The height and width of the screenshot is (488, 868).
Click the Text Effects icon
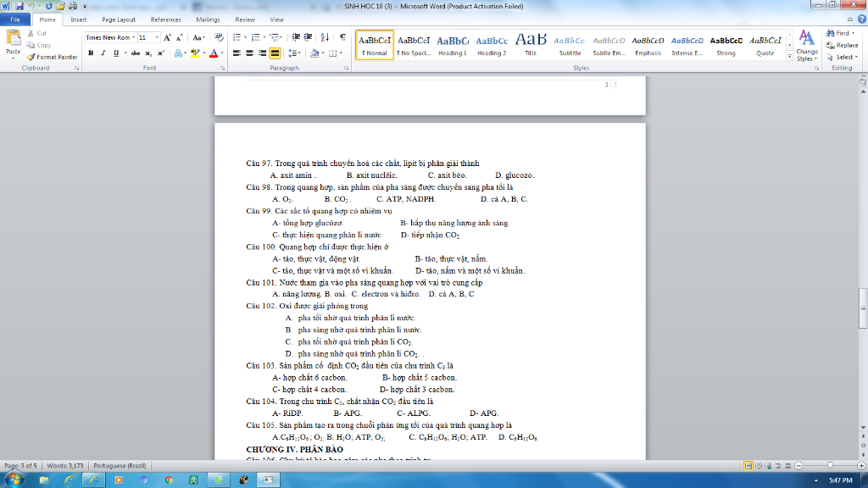pyautogui.click(x=178, y=53)
